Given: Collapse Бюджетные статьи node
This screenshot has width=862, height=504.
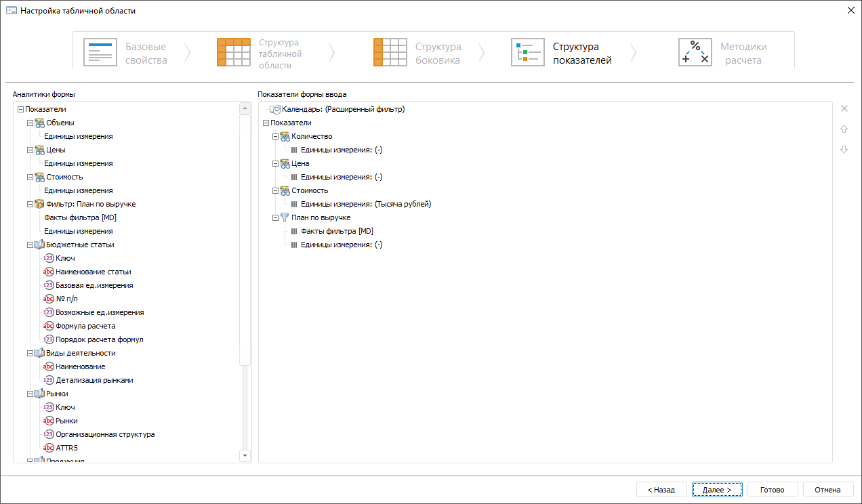Looking at the screenshot, I should 30,245.
